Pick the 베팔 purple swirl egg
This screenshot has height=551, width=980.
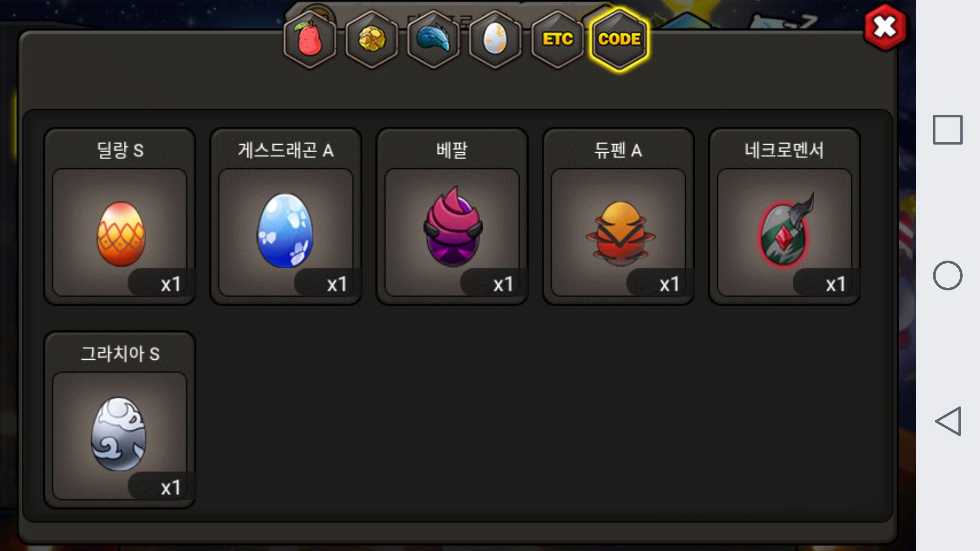[x=452, y=233]
